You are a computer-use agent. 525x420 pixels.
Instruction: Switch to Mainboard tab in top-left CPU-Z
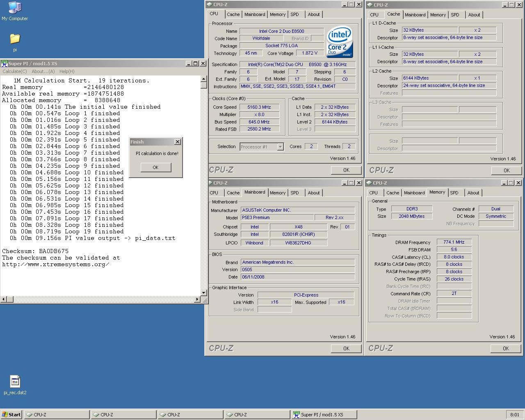255,14
